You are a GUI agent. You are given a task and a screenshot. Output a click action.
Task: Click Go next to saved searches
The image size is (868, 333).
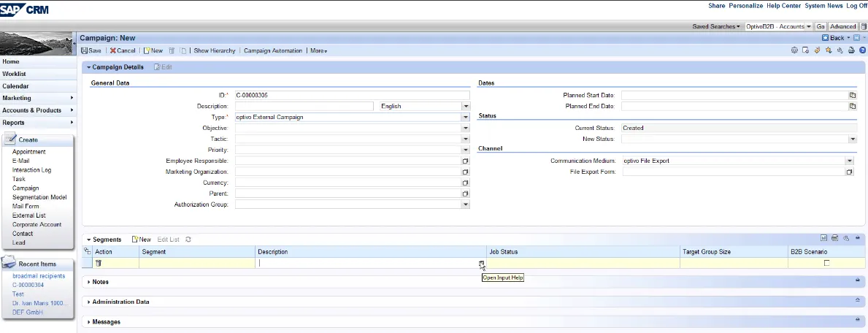(x=821, y=26)
